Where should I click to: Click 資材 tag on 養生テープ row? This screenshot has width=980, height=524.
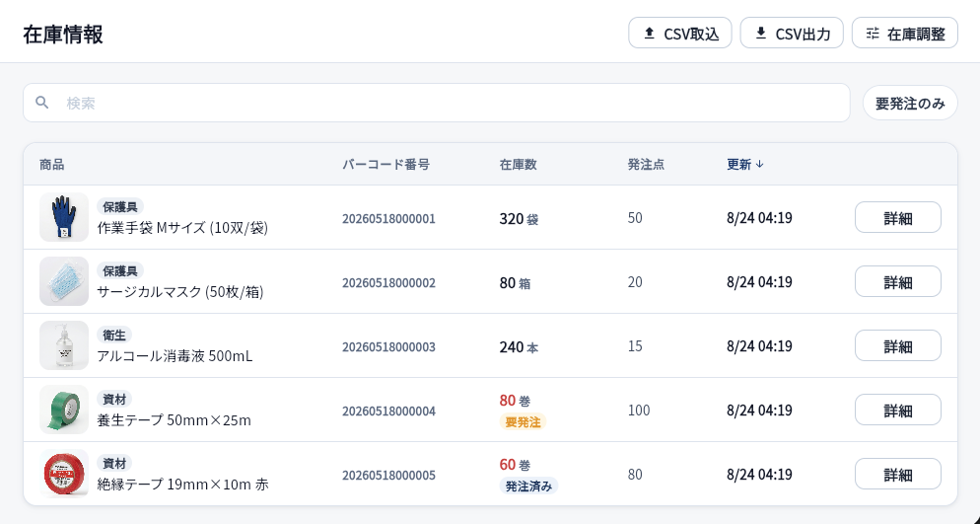pos(114,399)
